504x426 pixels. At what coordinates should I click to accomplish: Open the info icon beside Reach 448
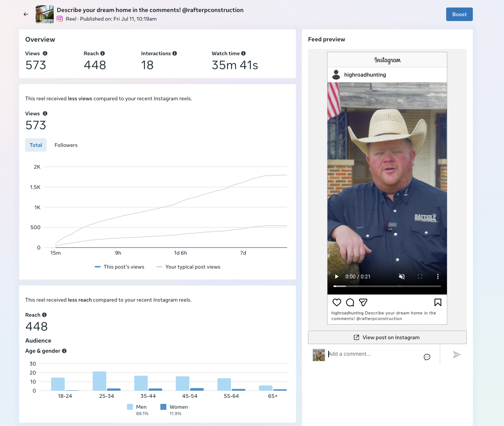[x=44, y=315]
